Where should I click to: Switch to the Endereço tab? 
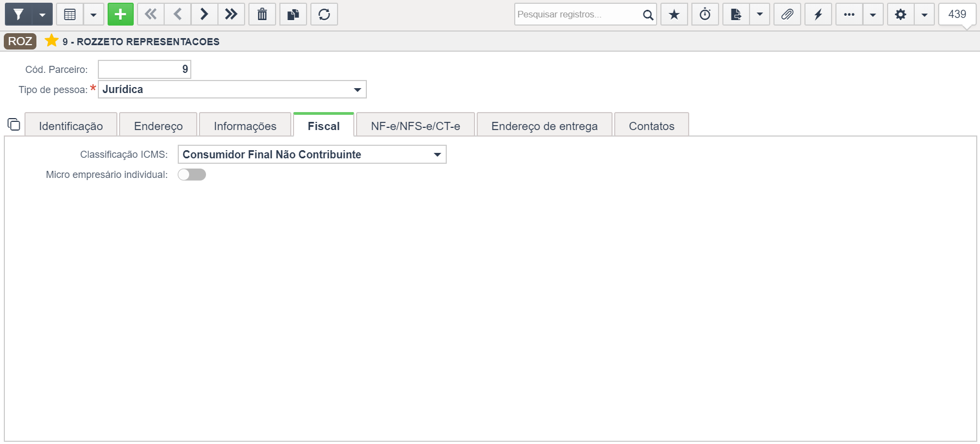[158, 126]
